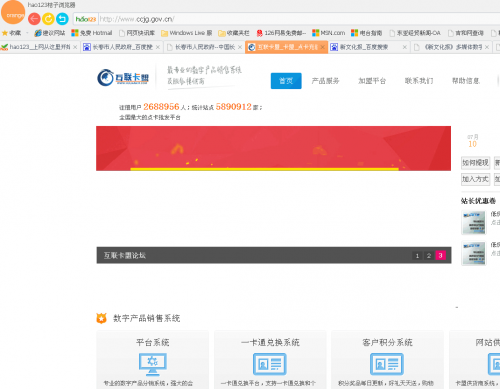This screenshot has width=500, height=389.
Task: Open the 免费 Hotmail bookmark
Action: tap(92, 33)
